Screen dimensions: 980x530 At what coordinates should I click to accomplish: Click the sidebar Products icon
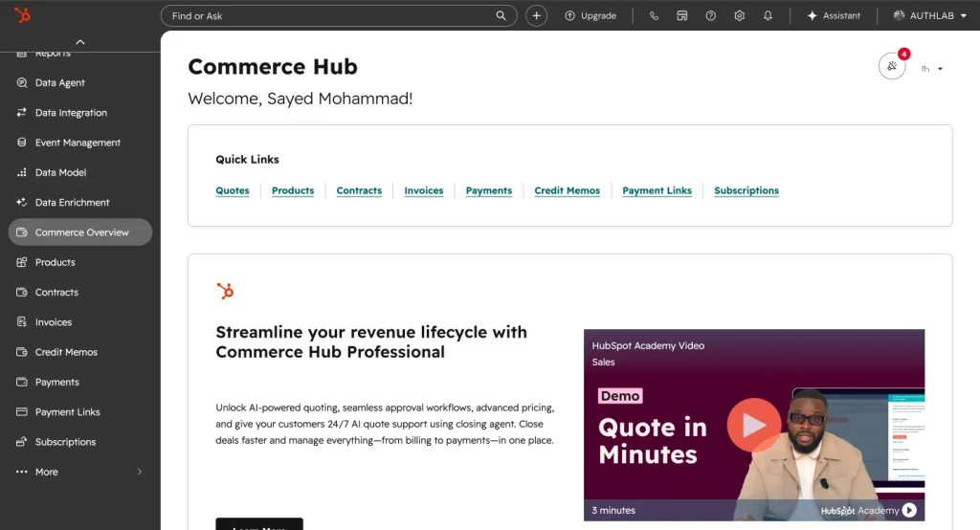[x=22, y=262]
